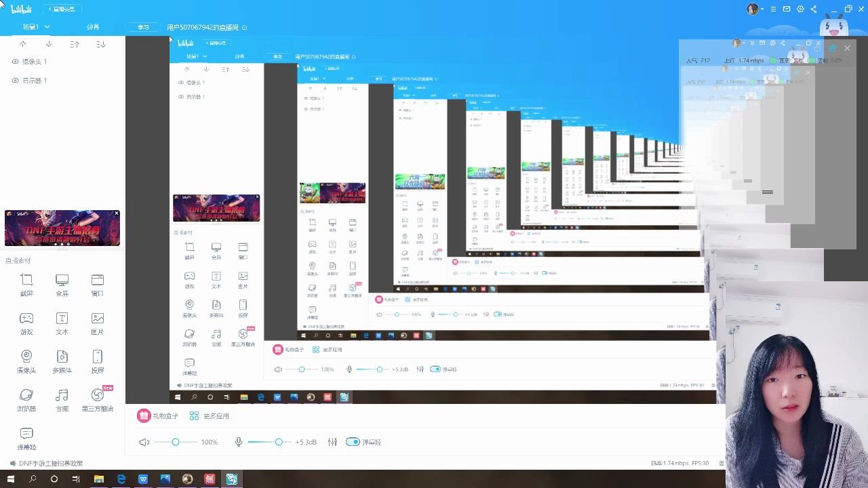Image resolution: width=868 pixels, height=488 pixels.
Task: Open Windows taskbar search
Action: 32,479
